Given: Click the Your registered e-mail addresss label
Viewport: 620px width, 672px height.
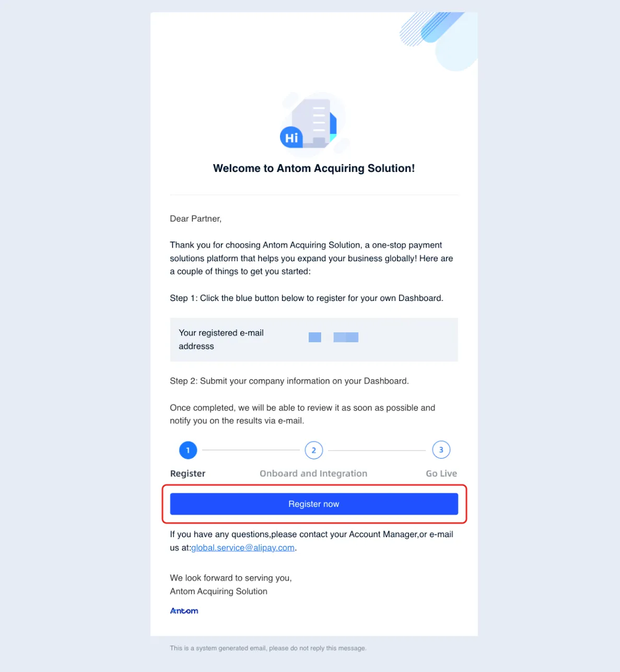Looking at the screenshot, I should coord(221,340).
